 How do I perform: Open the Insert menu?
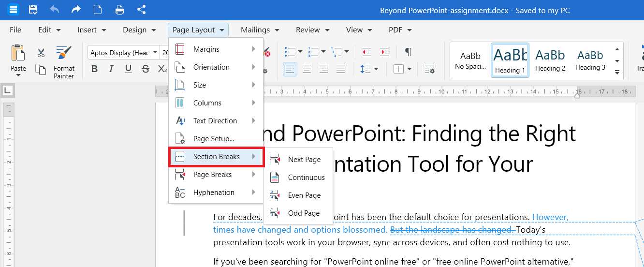[92, 30]
